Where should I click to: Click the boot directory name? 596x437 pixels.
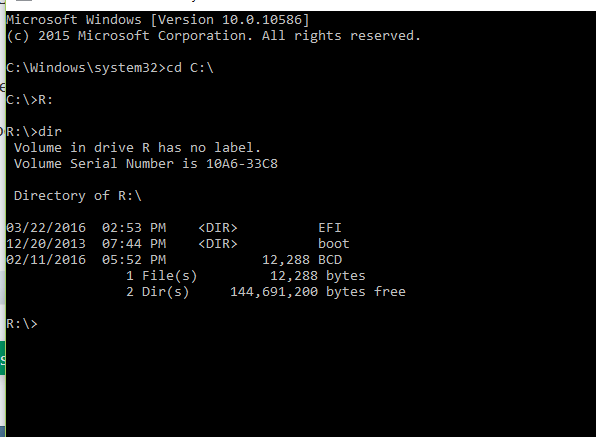[x=333, y=244]
